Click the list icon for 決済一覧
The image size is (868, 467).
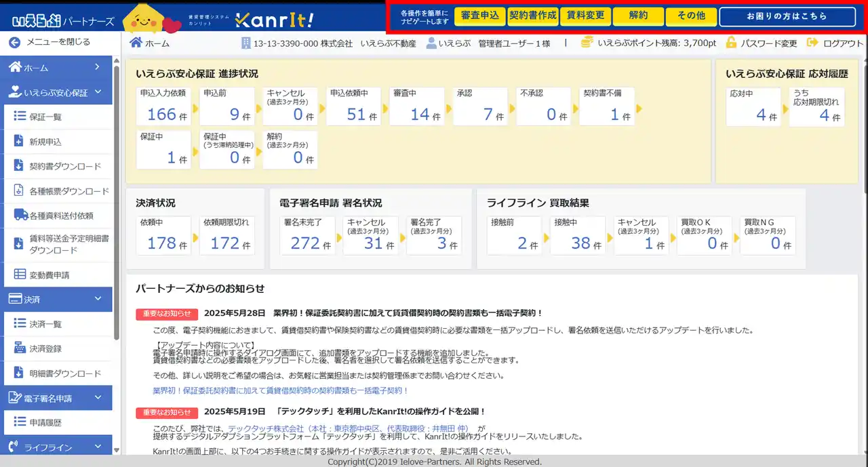click(x=19, y=324)
